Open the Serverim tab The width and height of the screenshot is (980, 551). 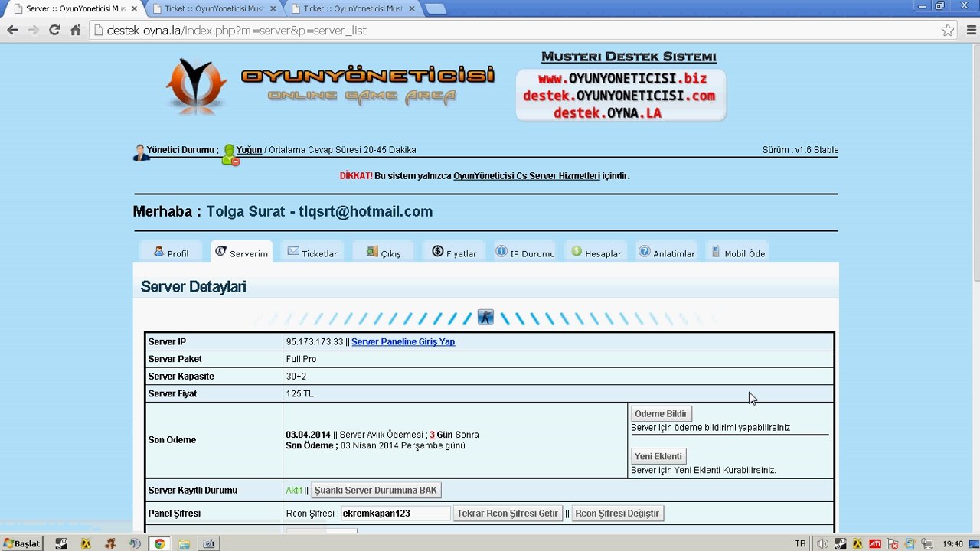click(241, 252)
